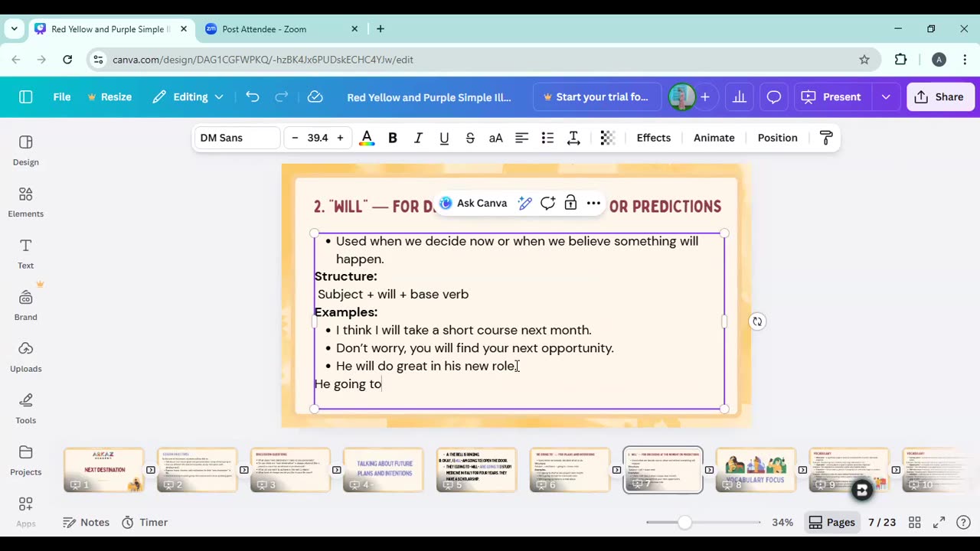This screenshot has width=980, height=551.
Task: Open the analytics bar chart icon
Action: coord(740,97)
